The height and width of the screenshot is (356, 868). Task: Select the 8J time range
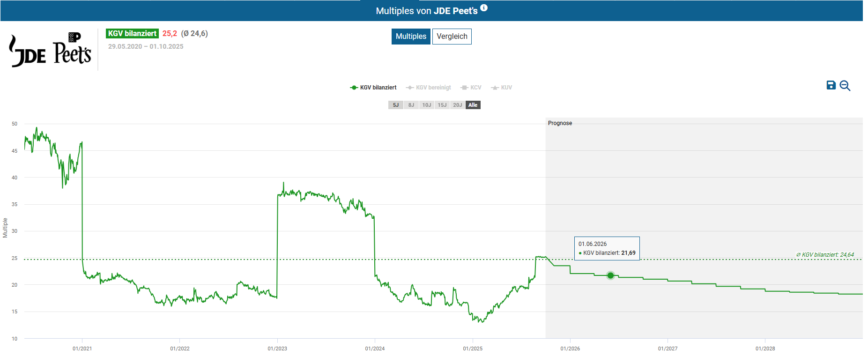click(411, 105)
